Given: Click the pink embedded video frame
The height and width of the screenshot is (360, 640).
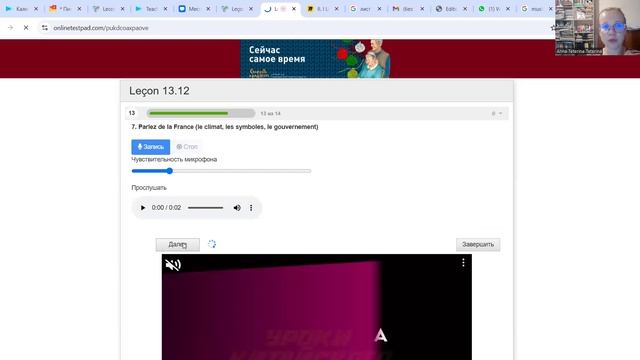Looking at the screenshot, I should click(317, 307).
